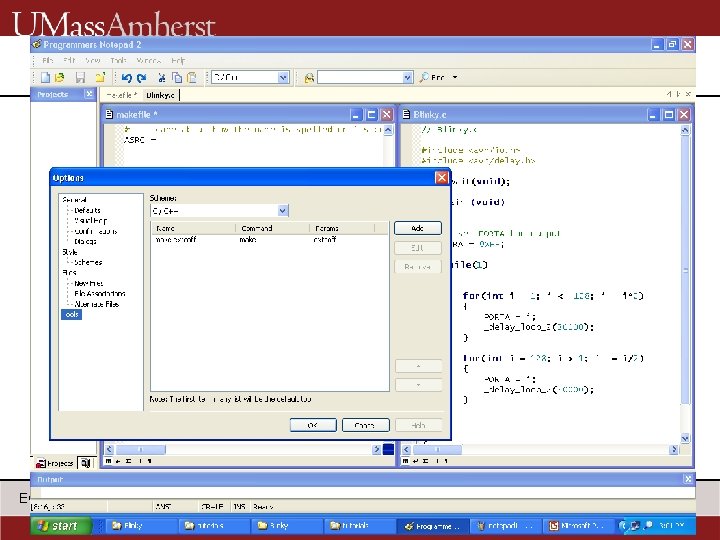720x540 pixels.
Task: Click the Help button in Options dialog
Action: point(418,425)
